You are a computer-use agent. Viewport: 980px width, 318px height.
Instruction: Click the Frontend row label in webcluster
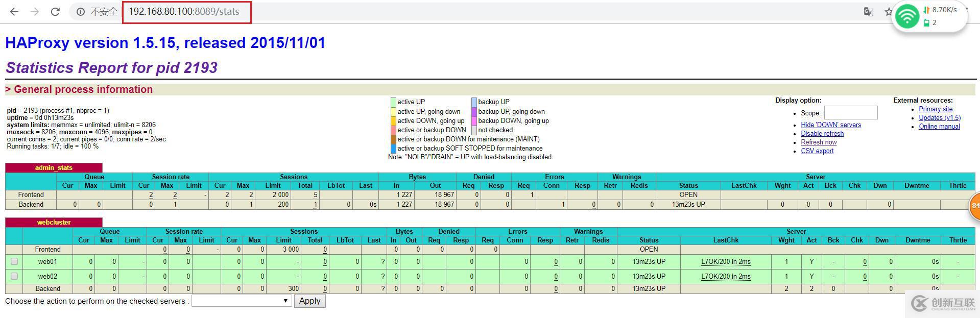tap(47, 250)
